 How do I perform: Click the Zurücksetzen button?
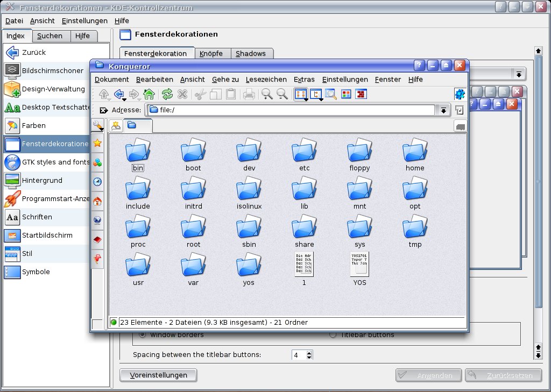(x=503, y=375)
